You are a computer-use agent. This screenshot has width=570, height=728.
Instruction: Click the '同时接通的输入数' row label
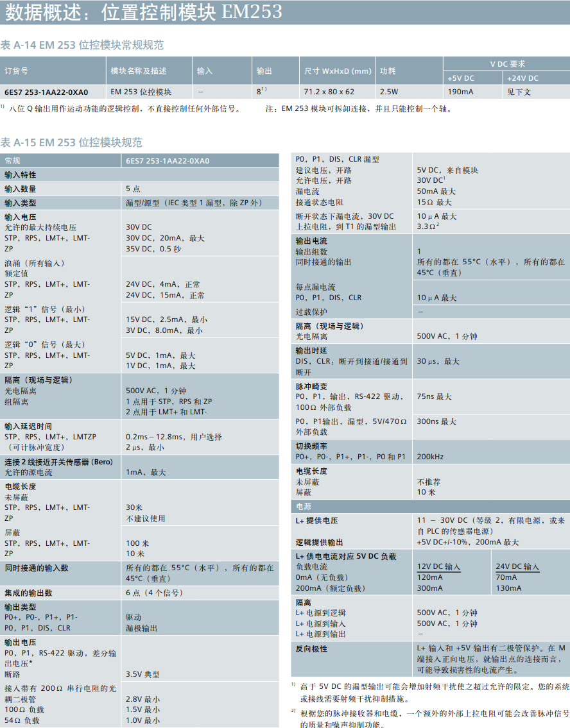pos(36,568)
